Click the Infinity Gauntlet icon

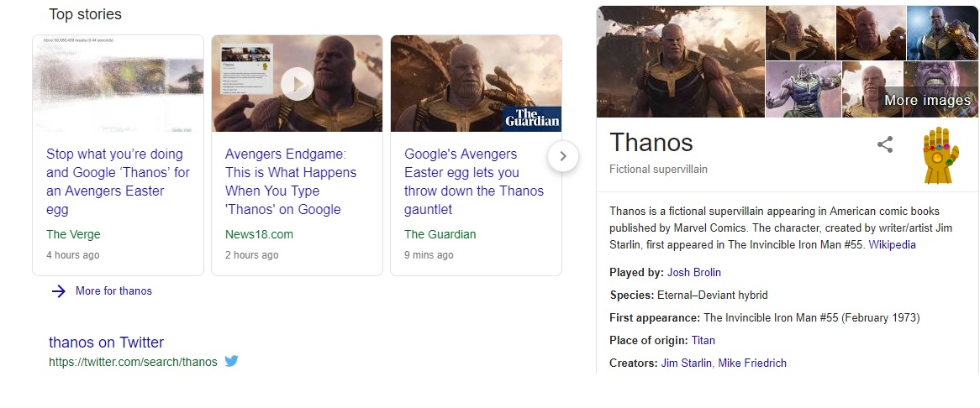pyautogui.click(x=940, y=155)
